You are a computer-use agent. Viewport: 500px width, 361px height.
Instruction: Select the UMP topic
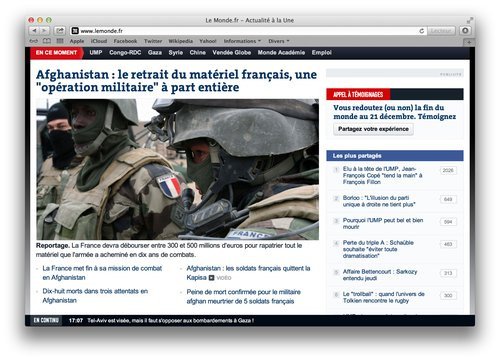[x=96, y=52]
